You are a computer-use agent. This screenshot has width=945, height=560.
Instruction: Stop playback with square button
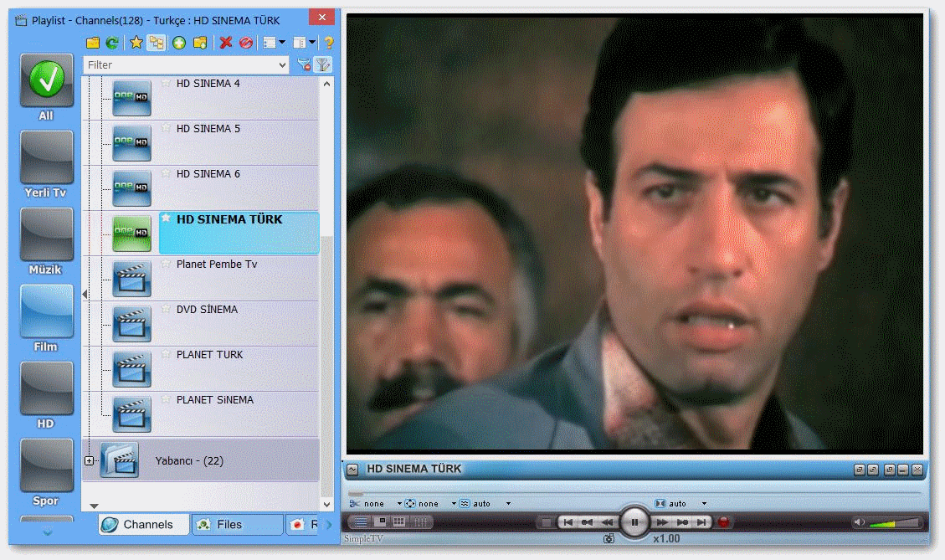point(546,522)
